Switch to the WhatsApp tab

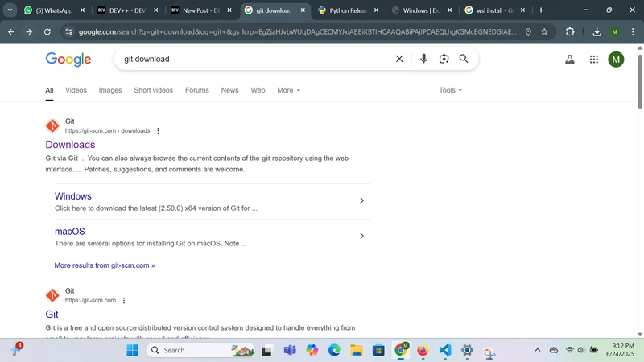coord(54,10)
